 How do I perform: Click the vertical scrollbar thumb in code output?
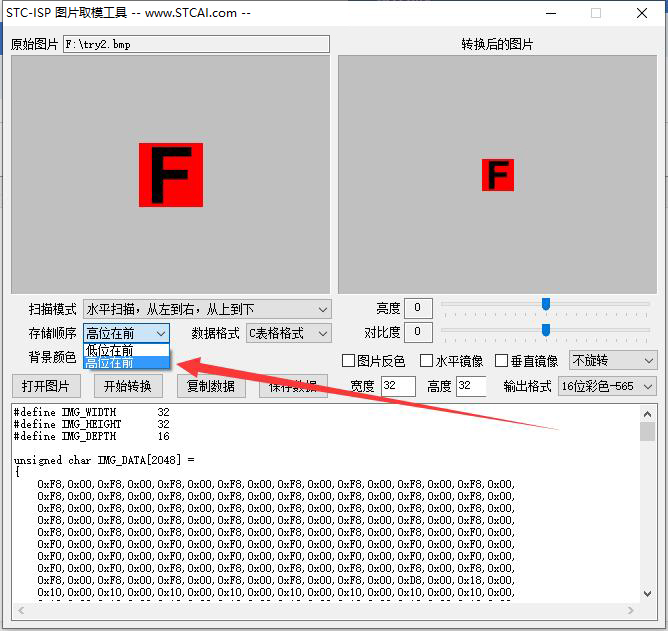click(x=648, y=432)
